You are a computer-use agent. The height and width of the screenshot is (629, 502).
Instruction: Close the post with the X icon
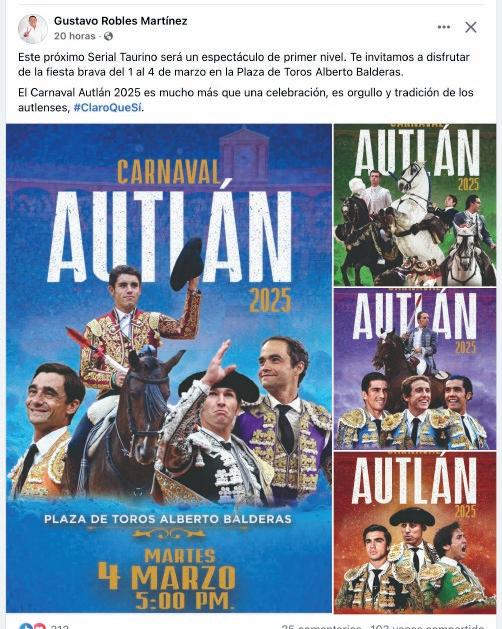[x=471, y=27]
